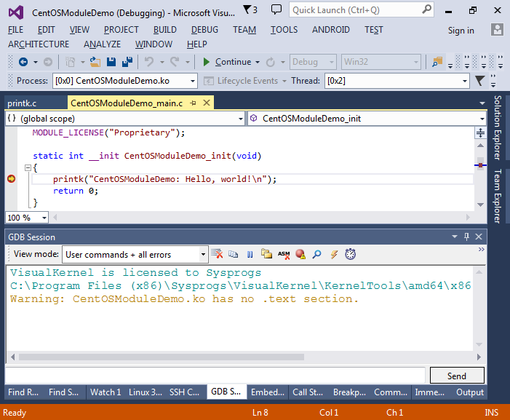
Task: Click the GDB output scrollbar right arrow
Action: 479,357
